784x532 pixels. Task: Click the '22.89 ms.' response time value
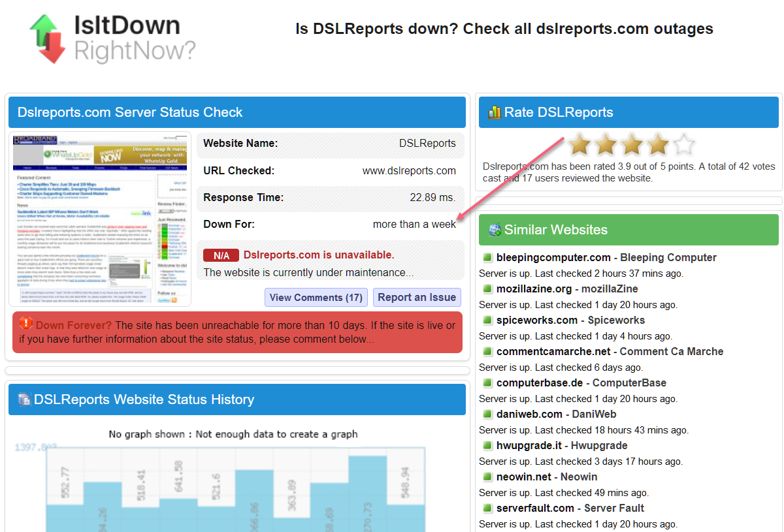point(433,198)
